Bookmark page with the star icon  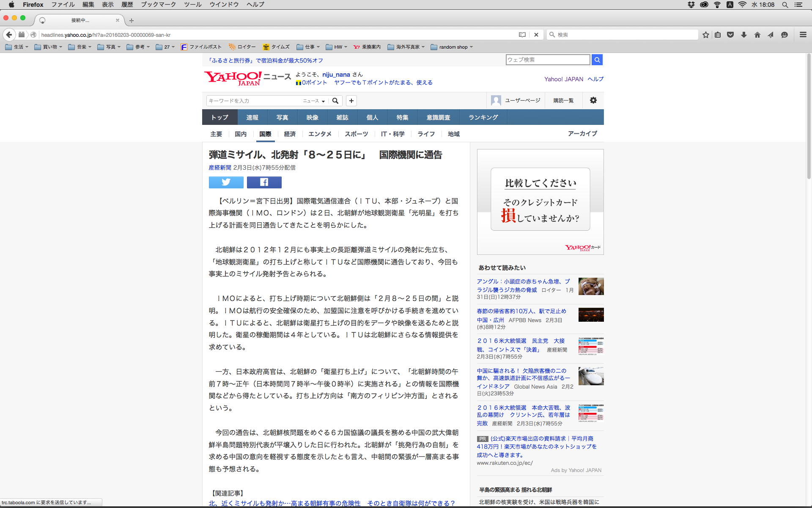[x=705, y=35]
